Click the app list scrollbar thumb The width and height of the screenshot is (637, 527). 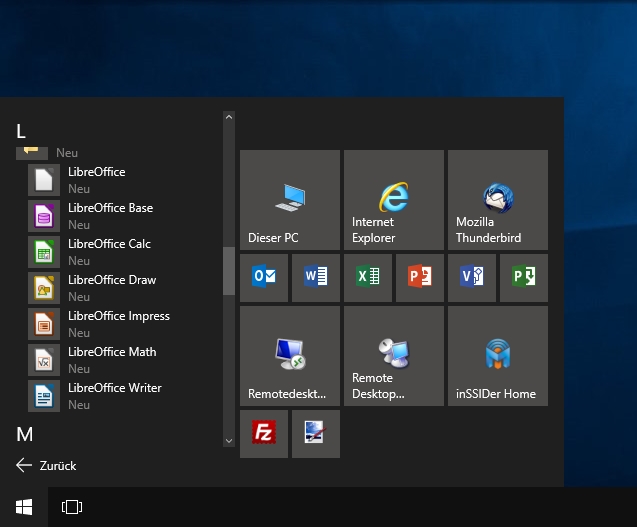tap(229, 271)
